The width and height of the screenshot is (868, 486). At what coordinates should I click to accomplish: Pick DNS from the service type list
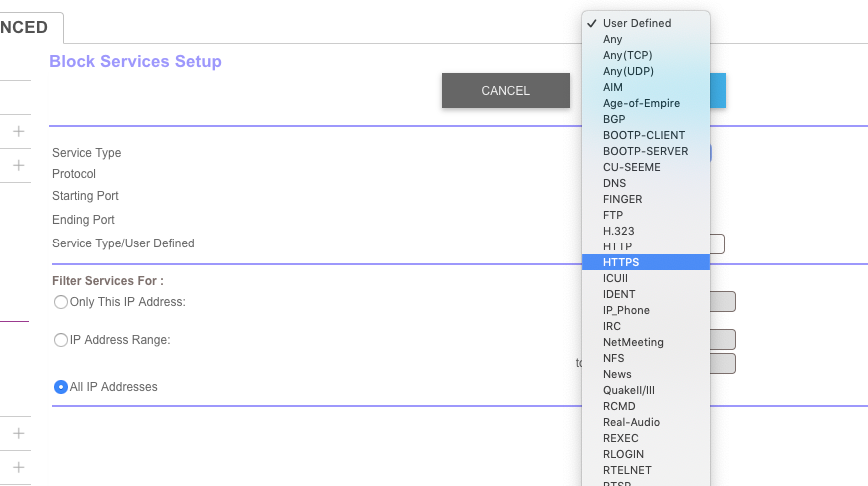pos(614,183)
